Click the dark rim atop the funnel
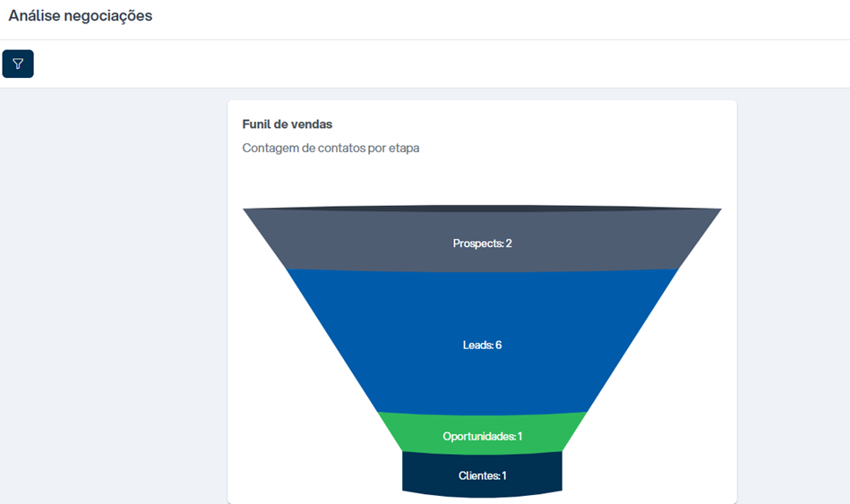850x504 pixels. tap(482, 208)
